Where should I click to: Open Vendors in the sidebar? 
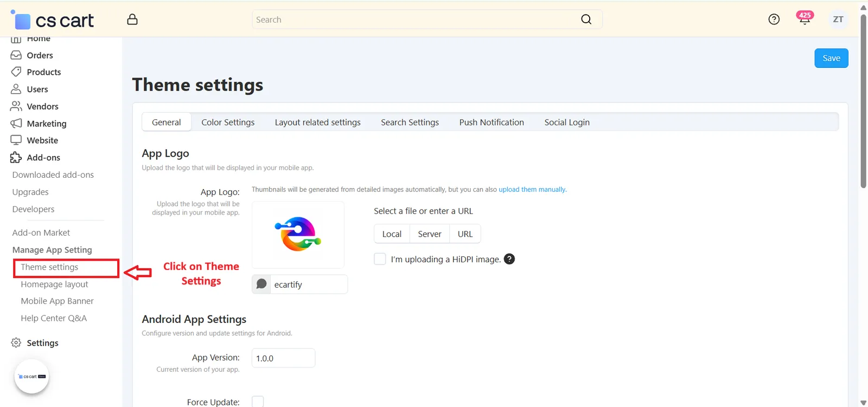click(43, 106)
